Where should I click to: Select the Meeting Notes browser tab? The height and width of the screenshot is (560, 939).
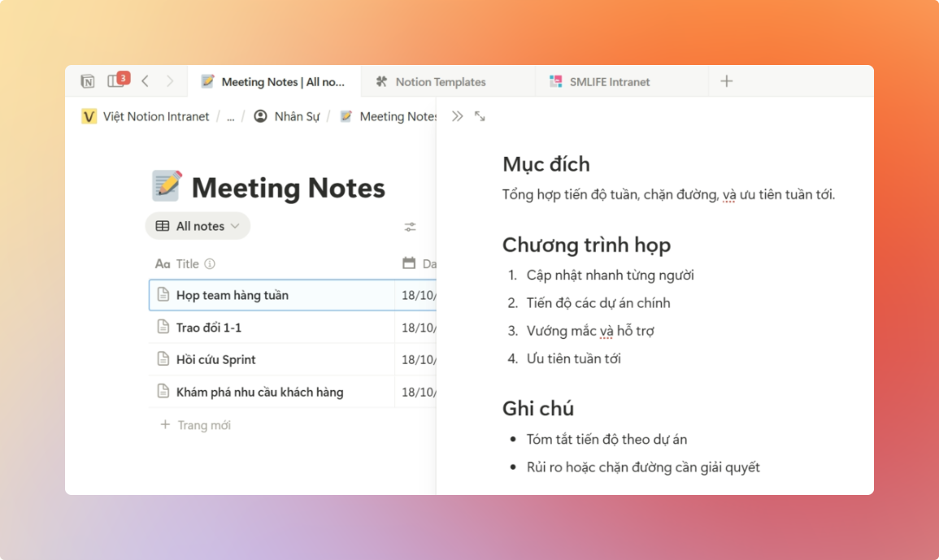(282, 82)
